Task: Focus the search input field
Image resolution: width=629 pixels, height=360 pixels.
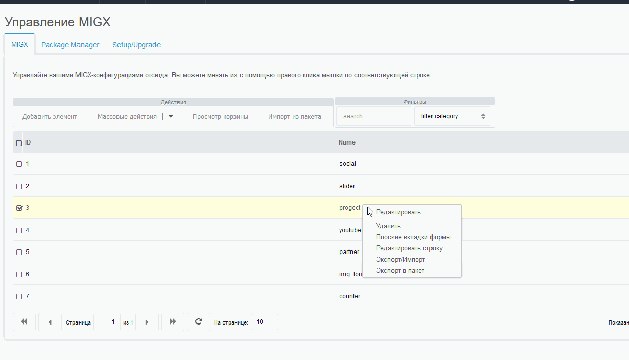Action: tap(375, 116)
